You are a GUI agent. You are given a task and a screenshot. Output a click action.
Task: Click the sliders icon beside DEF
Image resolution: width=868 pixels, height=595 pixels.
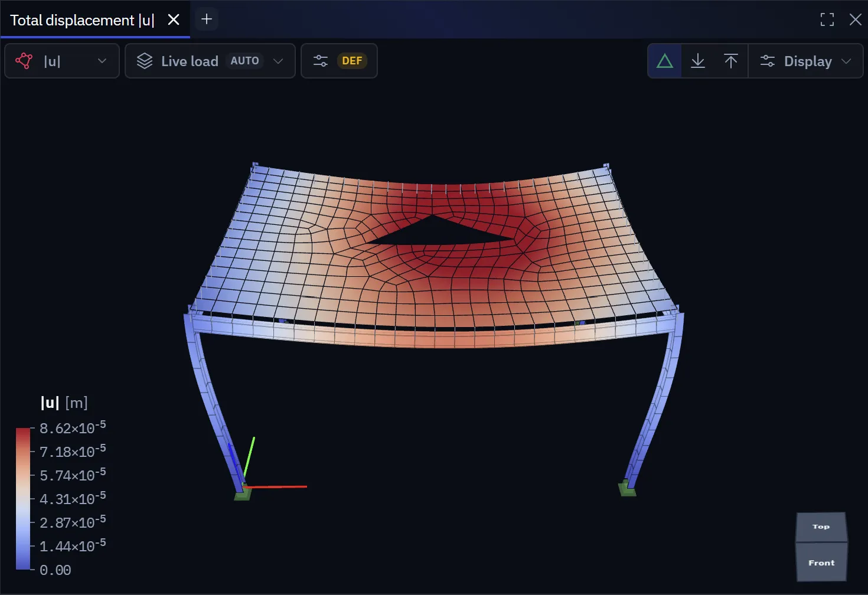pos(321,61)
